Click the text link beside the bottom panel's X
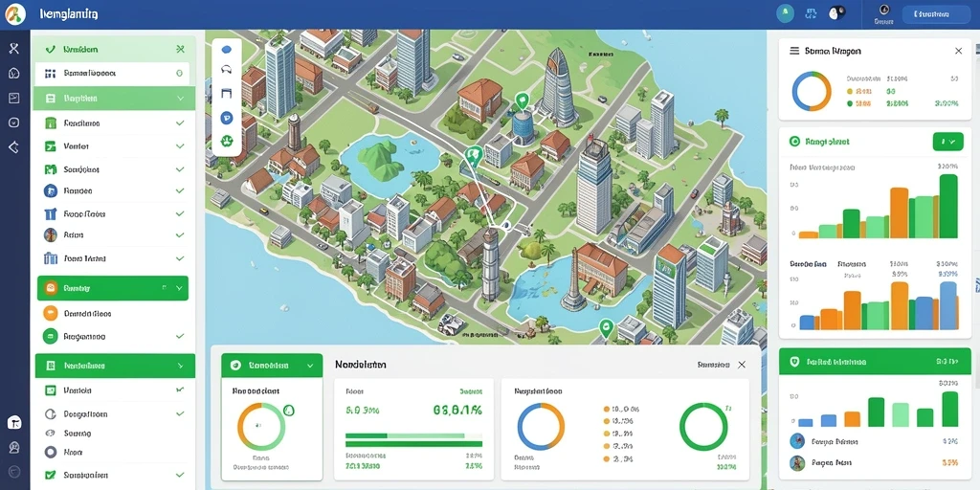This screenshot has height=490, width=980. click(712, 365)
